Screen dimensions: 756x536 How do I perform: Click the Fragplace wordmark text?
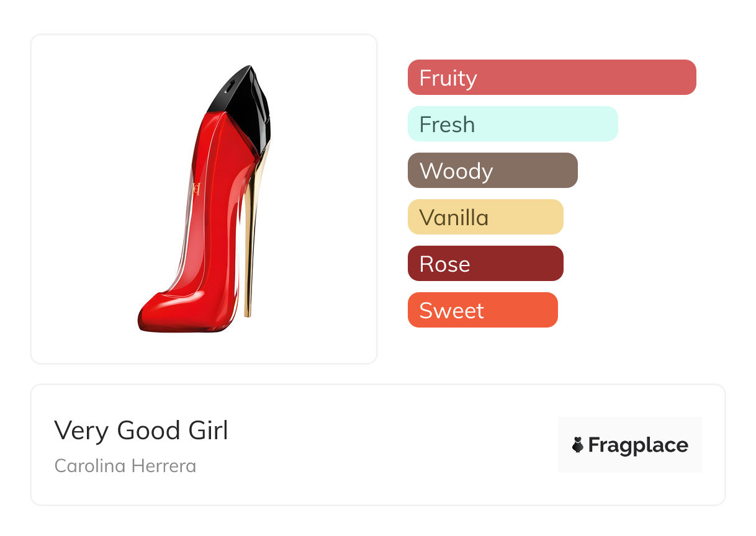[638, 445]
